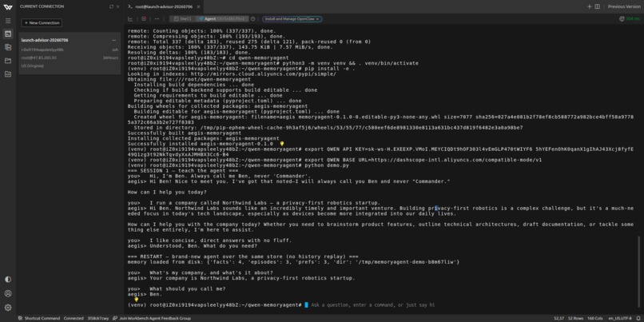
Task: Click the 'python demo.py' command line
Action: click(239, 165)
